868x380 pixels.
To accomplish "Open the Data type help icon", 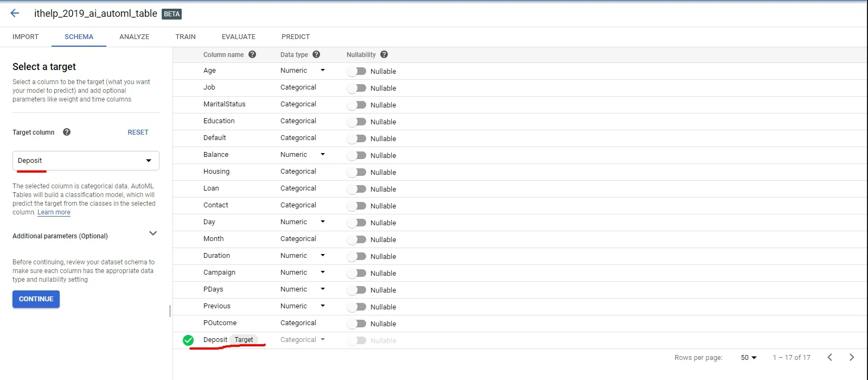I will [316, 54].
